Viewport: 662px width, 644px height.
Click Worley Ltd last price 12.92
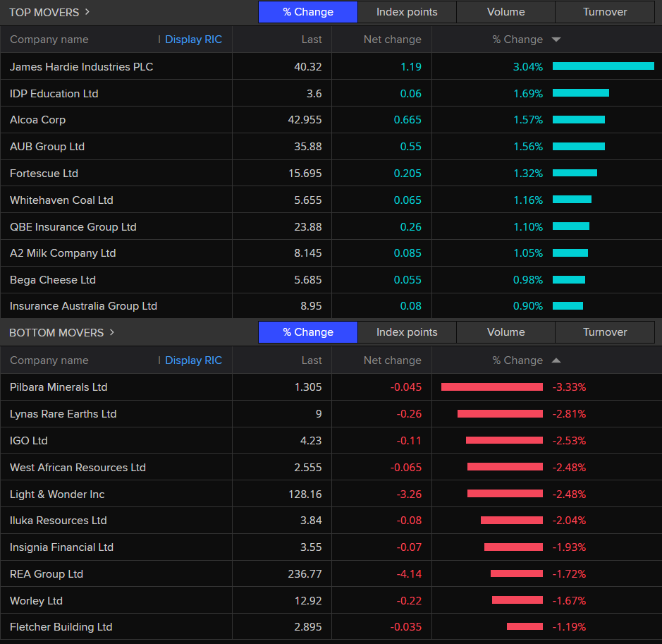(308, 600)
